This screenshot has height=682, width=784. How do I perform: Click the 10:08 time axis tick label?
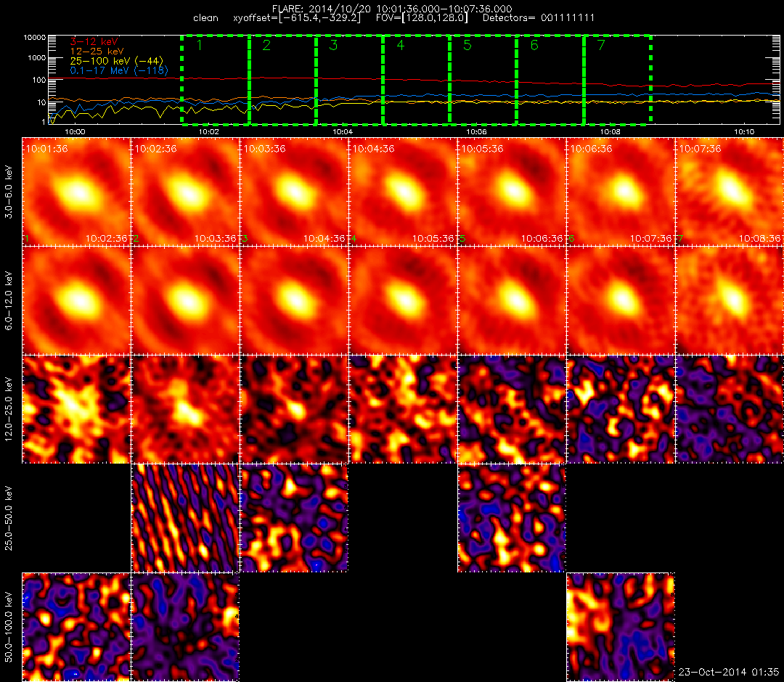click(x=611, y=132)
